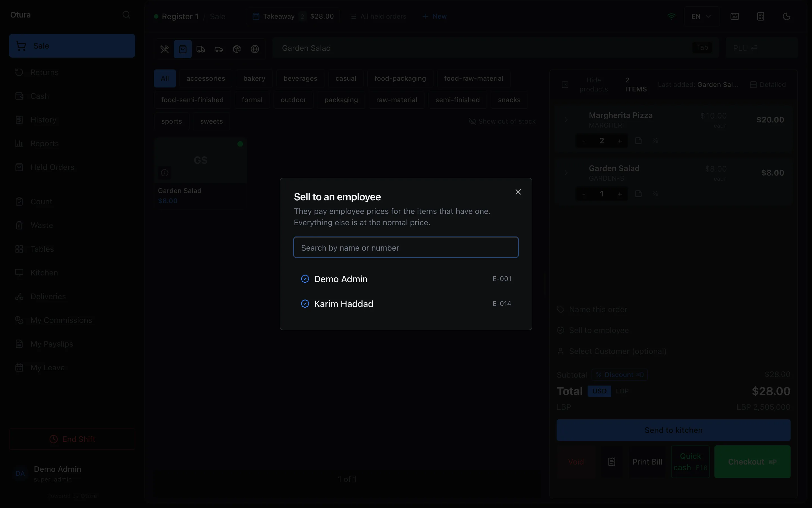Open the on-screen keyboard icon
The width and height of the screenshot is (812, 508).
[735, 16]
